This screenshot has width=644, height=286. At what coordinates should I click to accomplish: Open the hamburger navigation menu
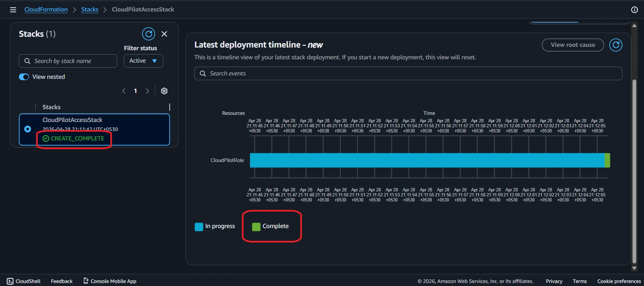pyautogui.click(x=13, y=10)
